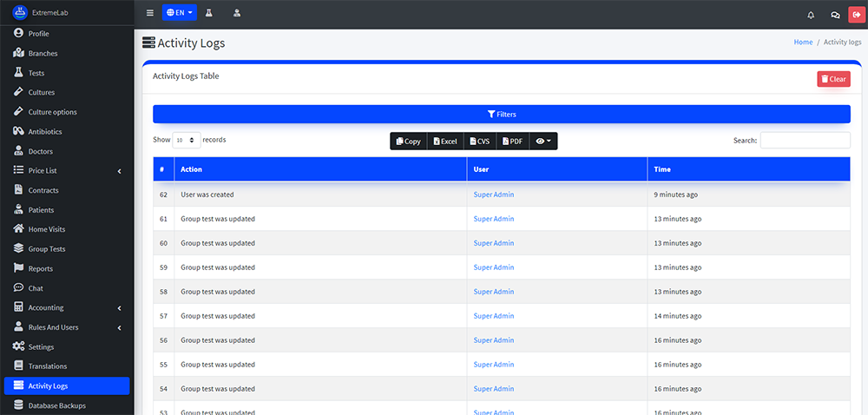Open notifications bell icon
The width and height of the screenshot is (868, 415).
point(811,15)
